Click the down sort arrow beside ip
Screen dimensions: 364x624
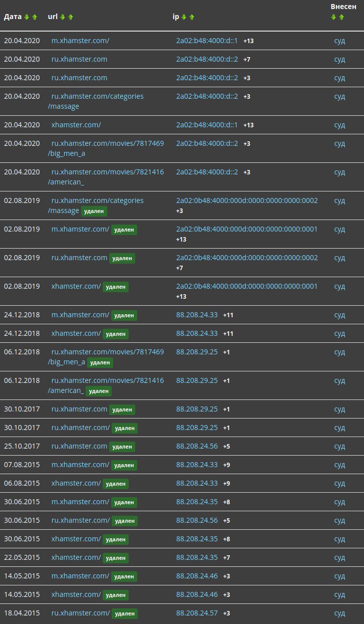coord(184,17)
